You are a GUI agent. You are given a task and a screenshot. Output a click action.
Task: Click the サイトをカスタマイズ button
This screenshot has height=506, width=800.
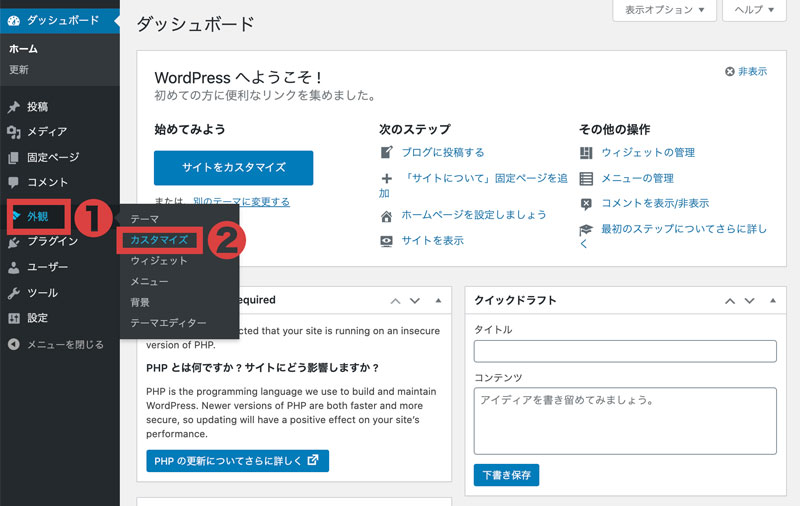coord(234,168)
